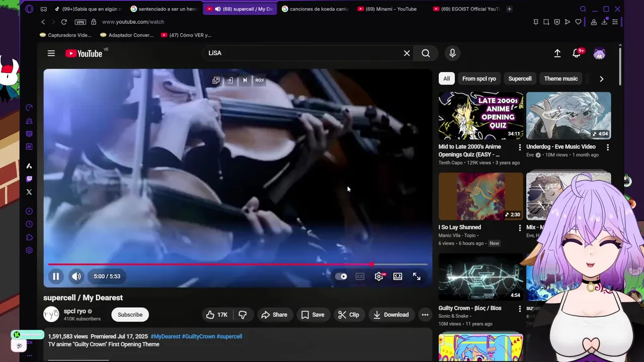Mute the video volume
Viewport: 644px width, 362px height.
pos(76,276)
